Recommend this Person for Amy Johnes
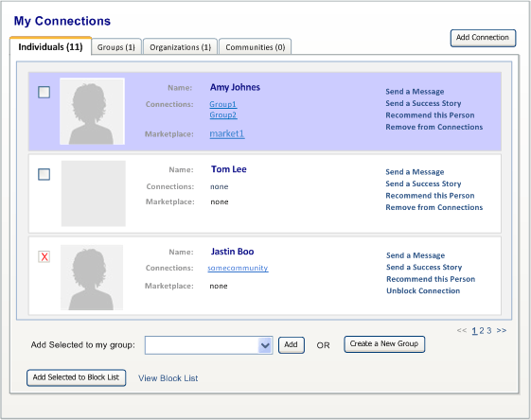531x420 pixels. (430, 115)
